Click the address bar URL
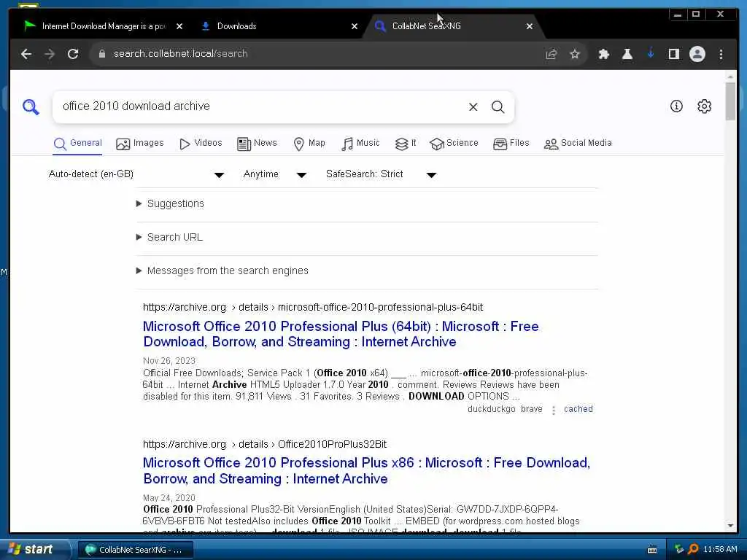Viewport: 747px width, 560px height. pos(181,54)
